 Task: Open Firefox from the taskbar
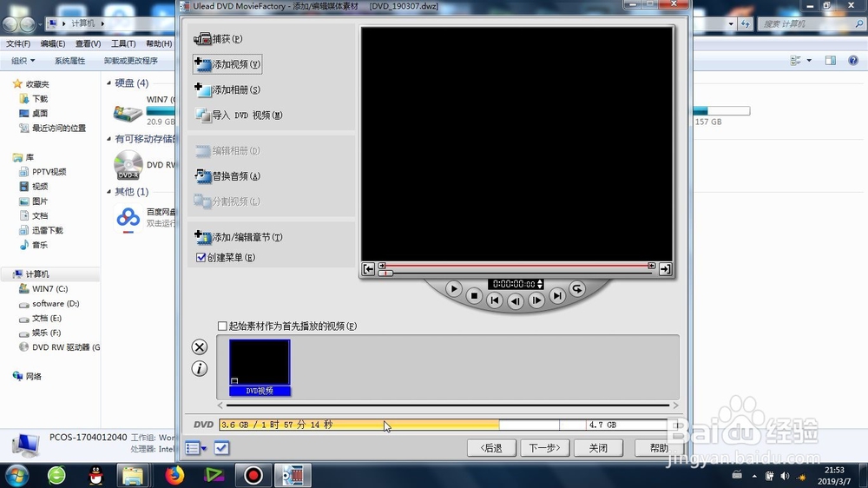coord(175,475)
